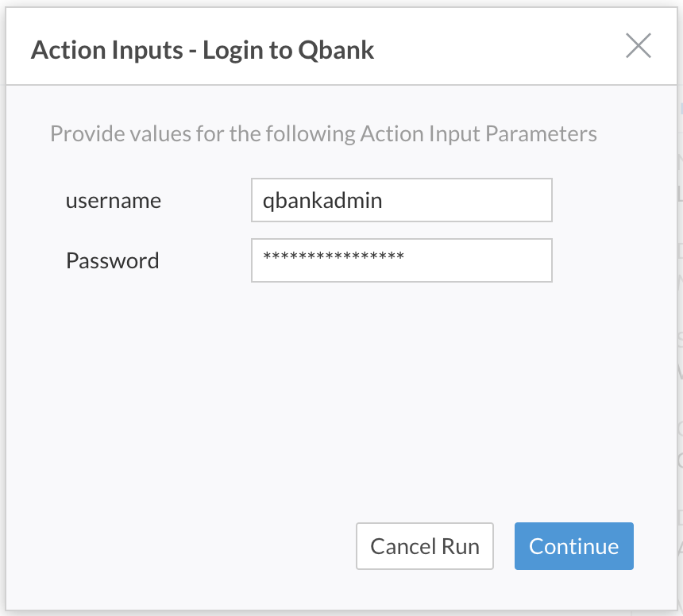
Task: Click the Continue button
Action: coord(573,546)
